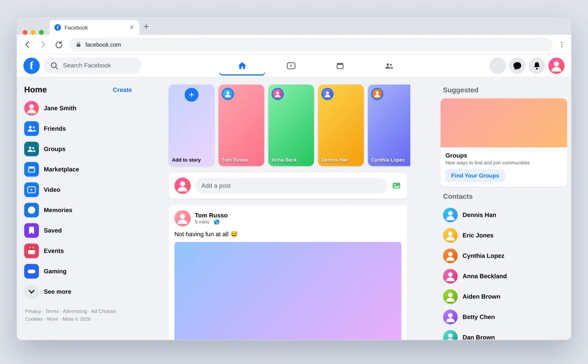This screenshot has height=364, width=588.
Task: Click the Friends icon in sidebar
Action: [x=31, y=128]
